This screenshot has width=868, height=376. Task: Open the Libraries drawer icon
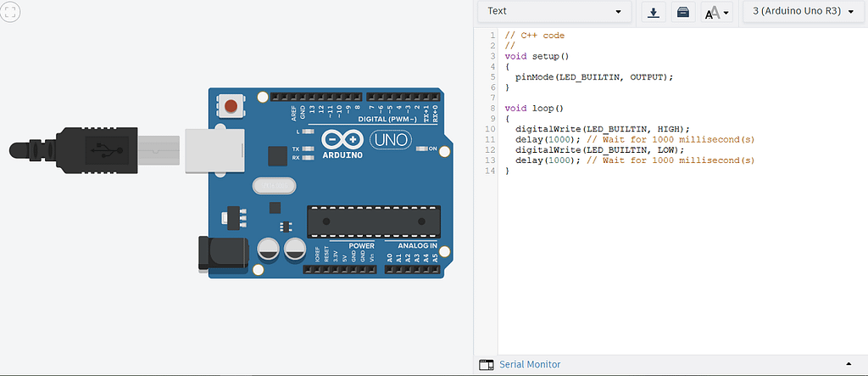(683, 12)
